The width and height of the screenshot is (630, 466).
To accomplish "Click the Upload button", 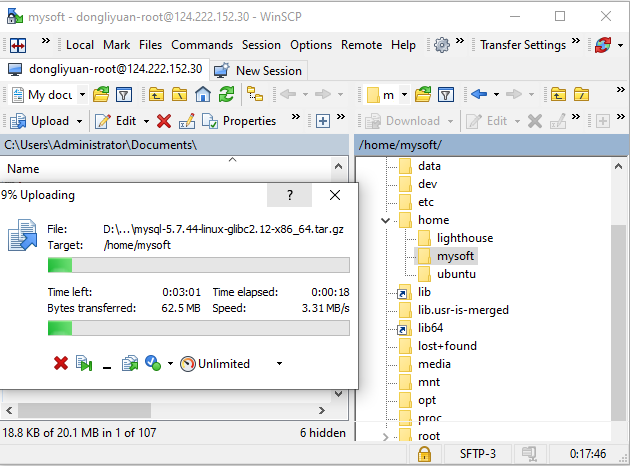I will (40, 121).
